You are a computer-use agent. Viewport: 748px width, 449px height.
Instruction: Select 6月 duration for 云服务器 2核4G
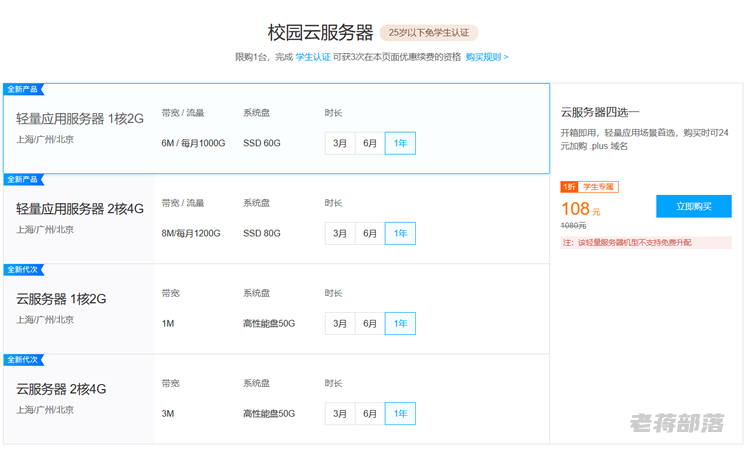370,414
